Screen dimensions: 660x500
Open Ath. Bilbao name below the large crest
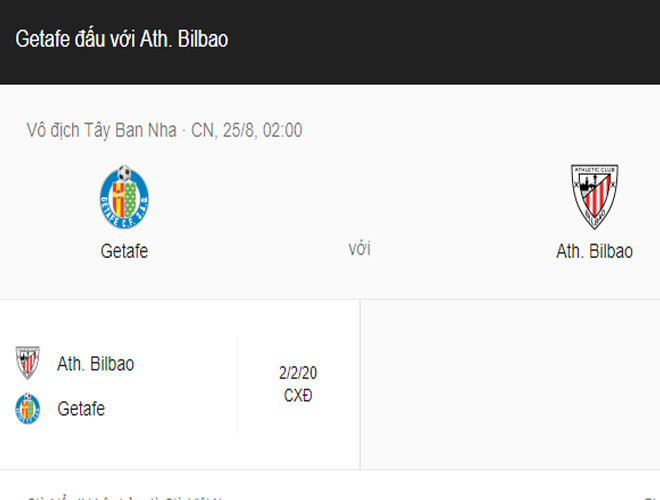(x=594, y=251)
